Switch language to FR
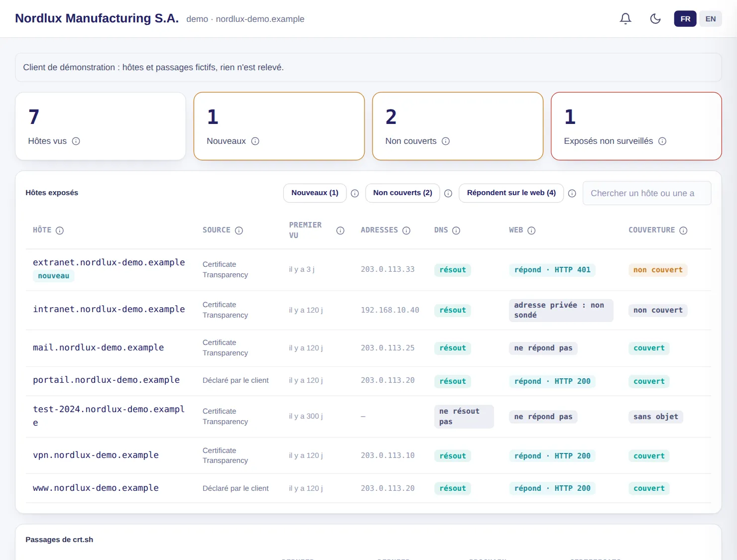Screen dimensions: 737x560 [685, 19]
